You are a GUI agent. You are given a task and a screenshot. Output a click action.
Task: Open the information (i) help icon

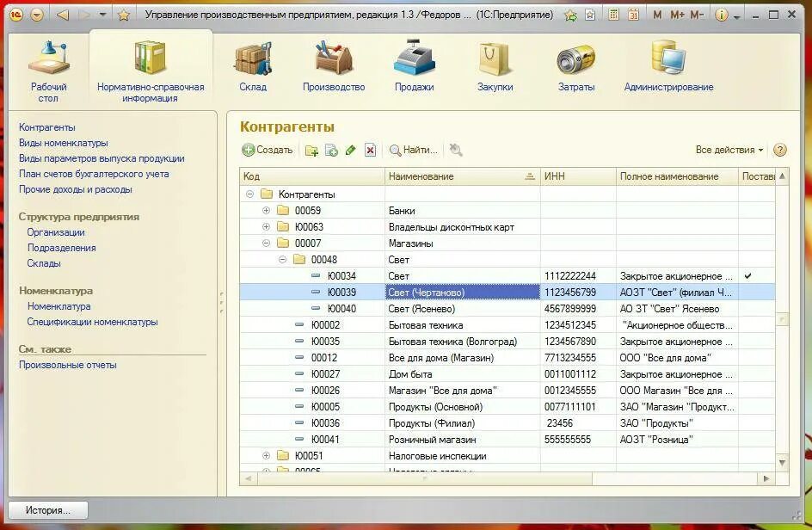tap(722, 15)
